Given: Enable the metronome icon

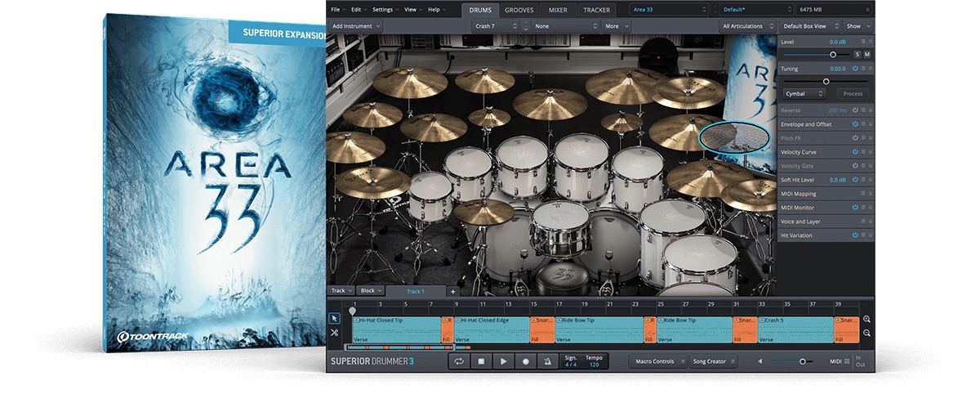Looking at the screenshot, I should [548, 361].
